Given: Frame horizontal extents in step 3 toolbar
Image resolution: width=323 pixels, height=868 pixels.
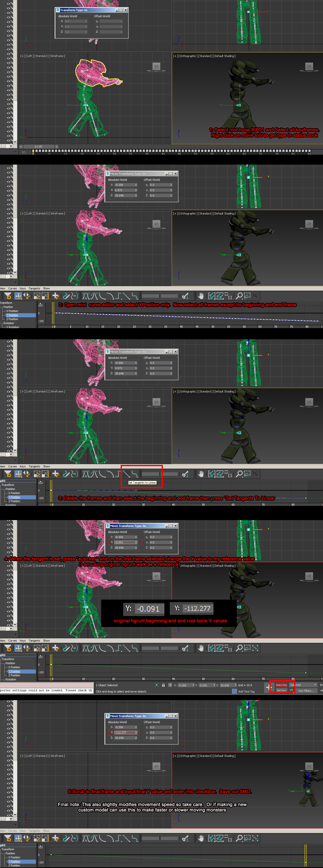Looking at the screenshot, I should 212,474.
